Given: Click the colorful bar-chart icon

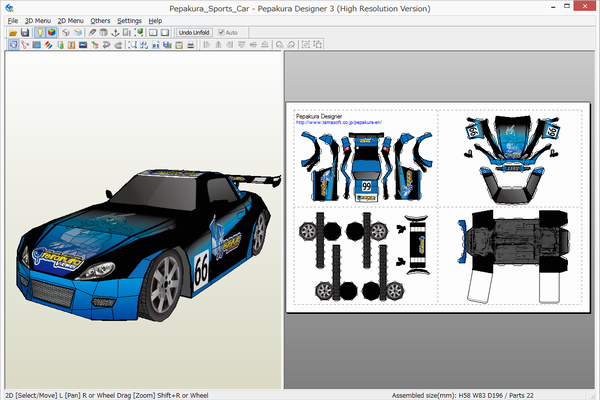Looking at the screenshot, I should [167, 45].
